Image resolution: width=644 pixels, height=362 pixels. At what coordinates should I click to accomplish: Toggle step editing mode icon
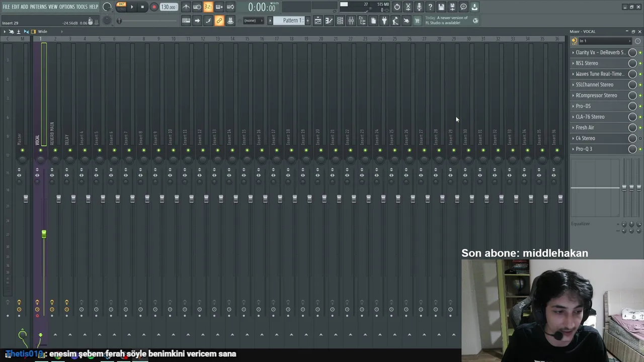point(208,21)
